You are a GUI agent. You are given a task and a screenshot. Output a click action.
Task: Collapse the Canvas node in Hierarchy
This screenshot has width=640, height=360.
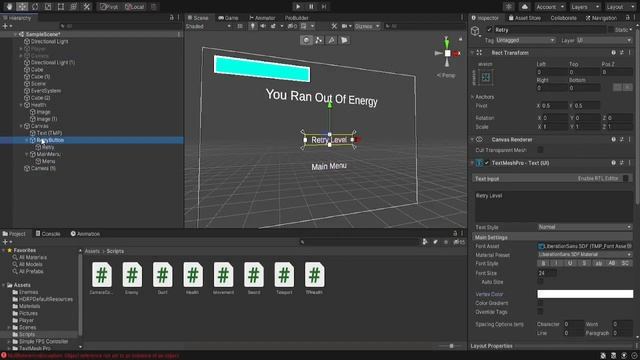click(x=21, y=126)
